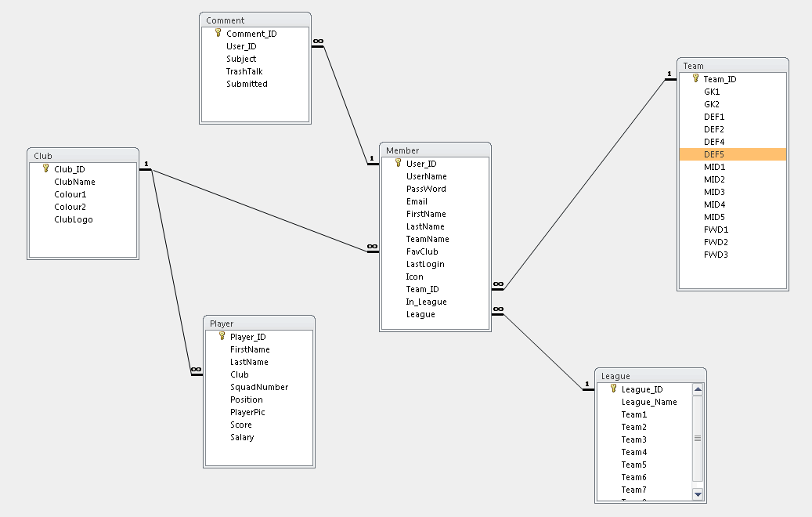Click the key icon next to Team_ID in Team table

tap(695, 78)
